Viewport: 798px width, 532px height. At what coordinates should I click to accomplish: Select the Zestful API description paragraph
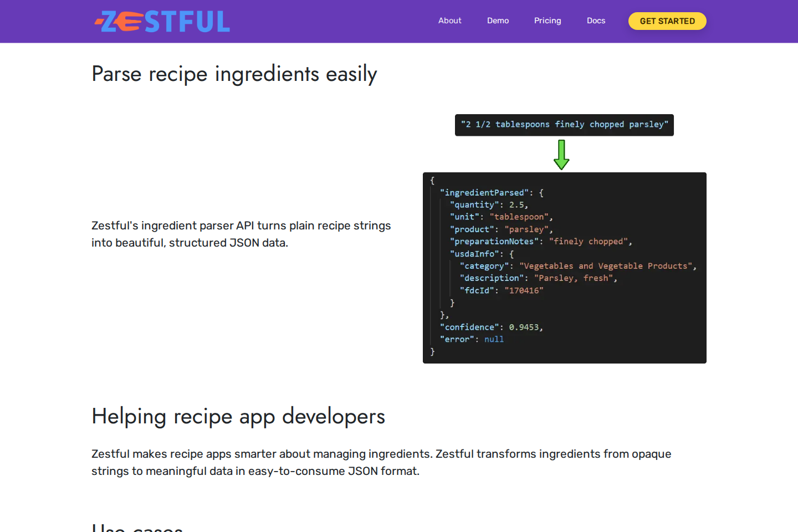click(241, 234)
